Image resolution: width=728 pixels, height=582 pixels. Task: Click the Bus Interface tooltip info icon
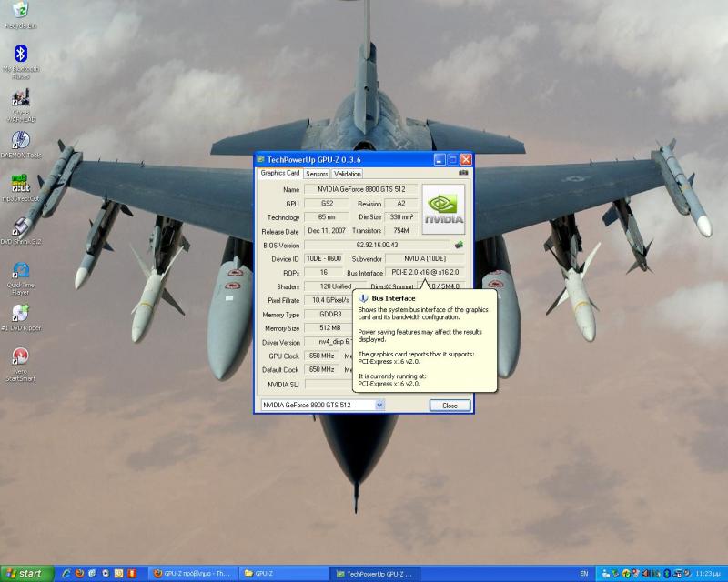click(363, 298)
